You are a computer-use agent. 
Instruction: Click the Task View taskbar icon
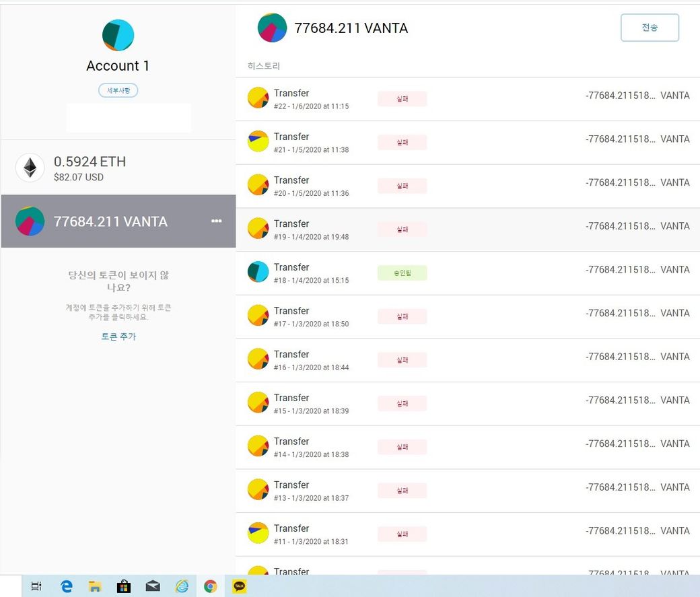(36, 586)
